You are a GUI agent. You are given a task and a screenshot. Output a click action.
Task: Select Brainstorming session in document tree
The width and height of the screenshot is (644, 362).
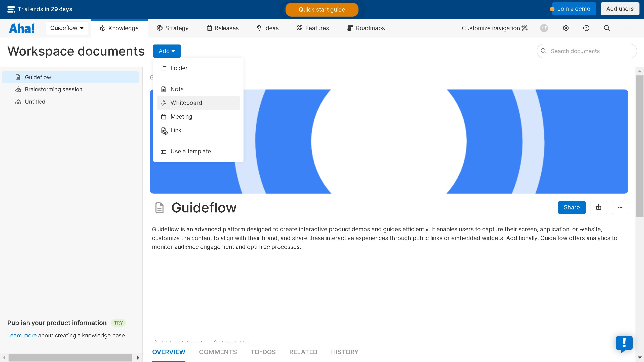coord(53,89)
